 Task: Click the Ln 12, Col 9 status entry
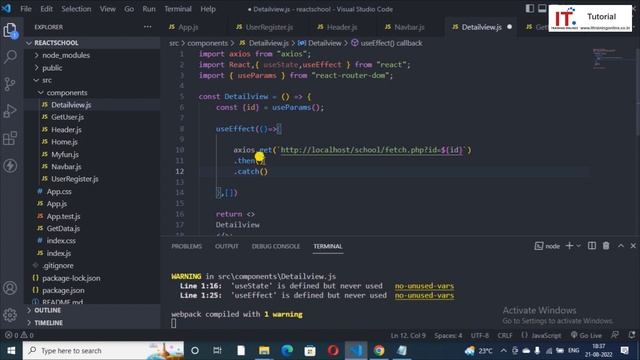[408, 335]
